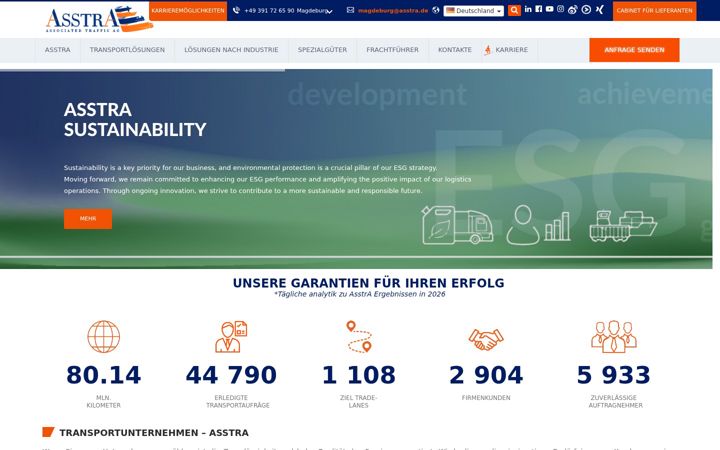The image size is (720, 450).
Task: Open Transportlösungen menu
Action: click(127, 50)
